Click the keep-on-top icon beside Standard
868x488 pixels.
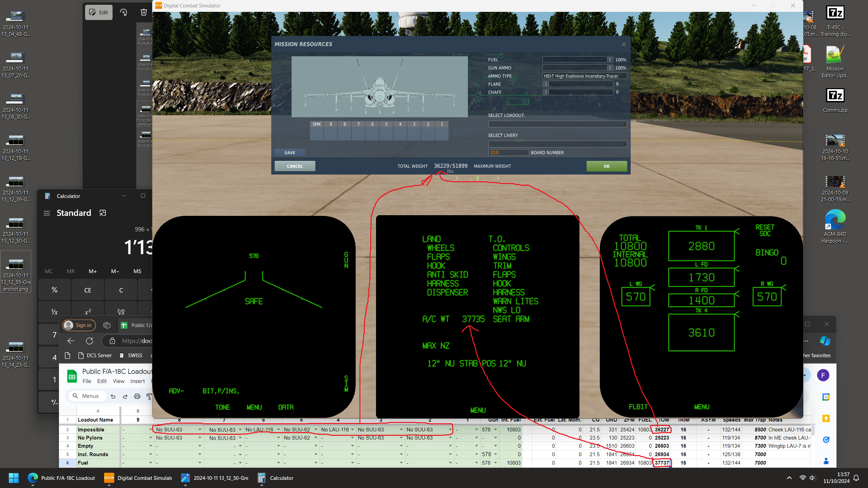[x=103, y=213]
